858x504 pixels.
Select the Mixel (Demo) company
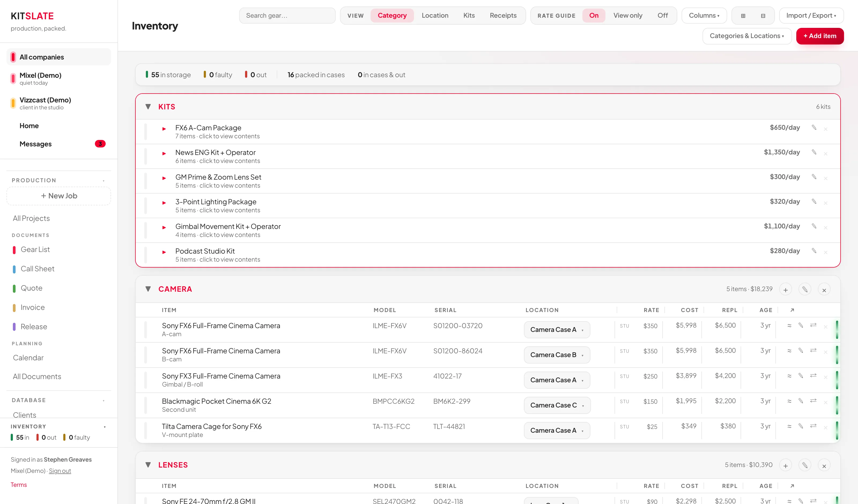pyautogui.click(x=59, y=79)
